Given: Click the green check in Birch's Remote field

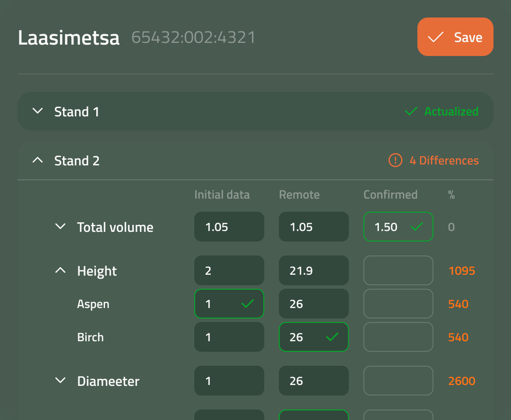Looking at the screenshot, I should (332, 337).
